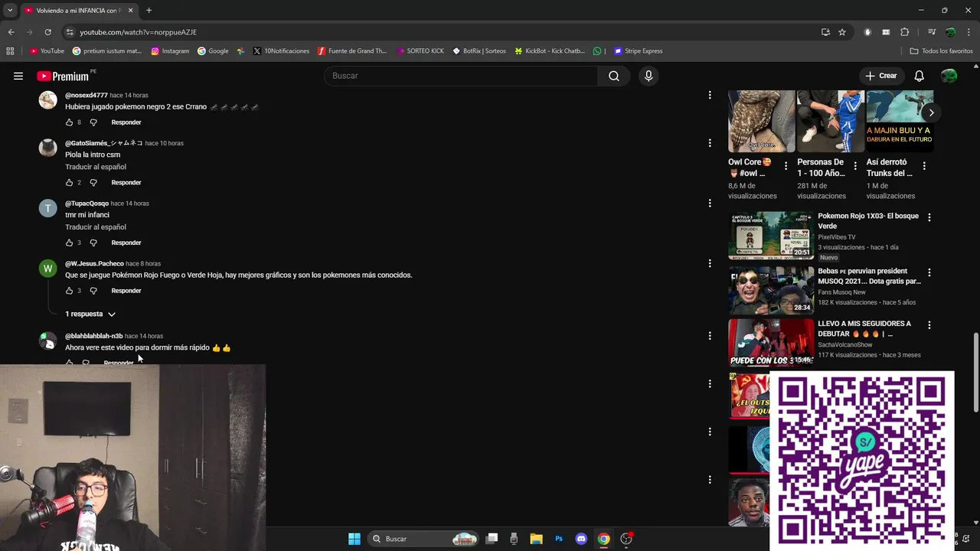Click the Windows taskbar Buscar search box

tap(423, 539)
